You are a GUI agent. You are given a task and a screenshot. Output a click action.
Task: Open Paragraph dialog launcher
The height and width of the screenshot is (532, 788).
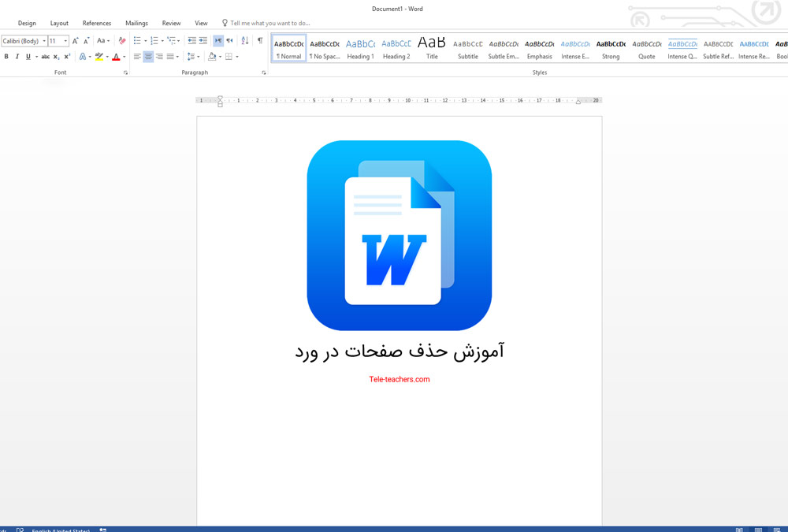[264, 73]
